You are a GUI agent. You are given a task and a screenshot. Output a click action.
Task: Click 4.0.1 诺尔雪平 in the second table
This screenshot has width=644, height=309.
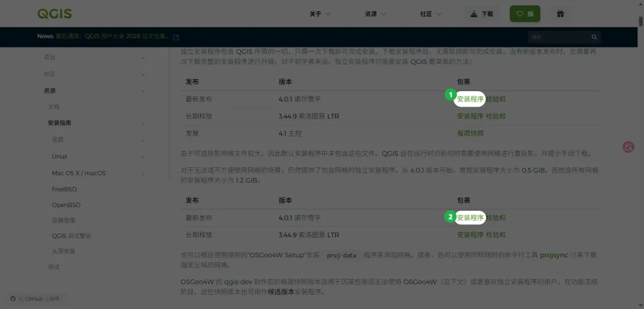coord(299,218)
